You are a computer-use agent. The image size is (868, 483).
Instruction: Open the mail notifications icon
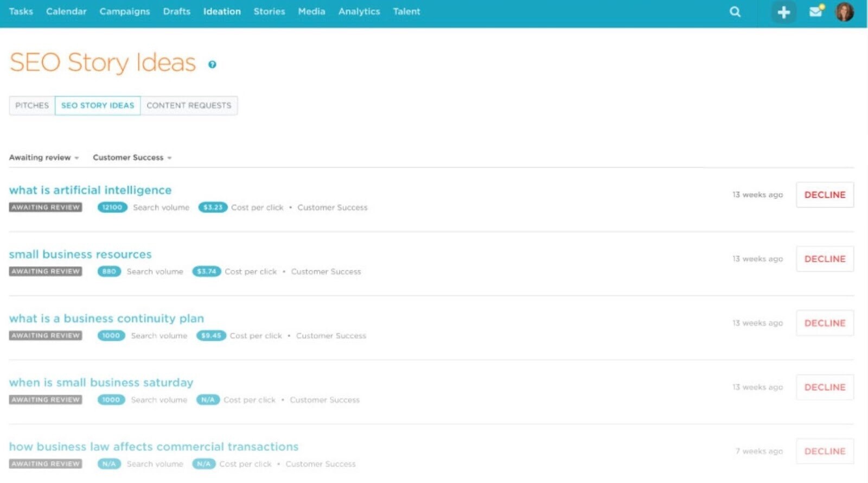(x=816, y=11)
